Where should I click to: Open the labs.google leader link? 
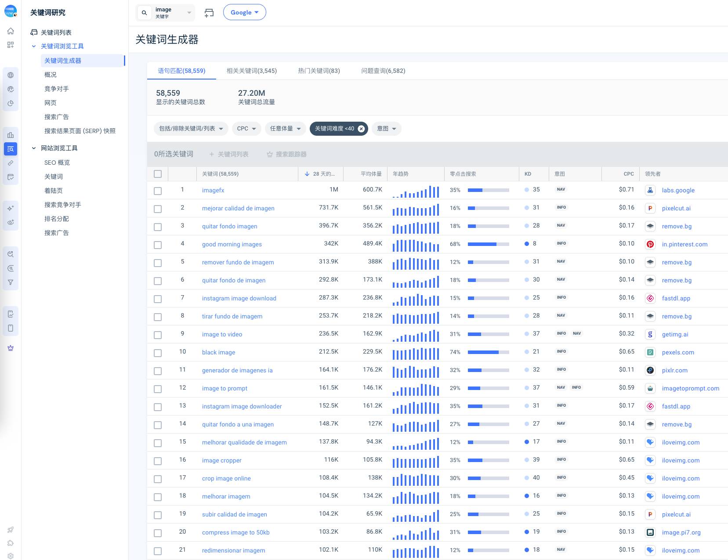coord(678,190)
